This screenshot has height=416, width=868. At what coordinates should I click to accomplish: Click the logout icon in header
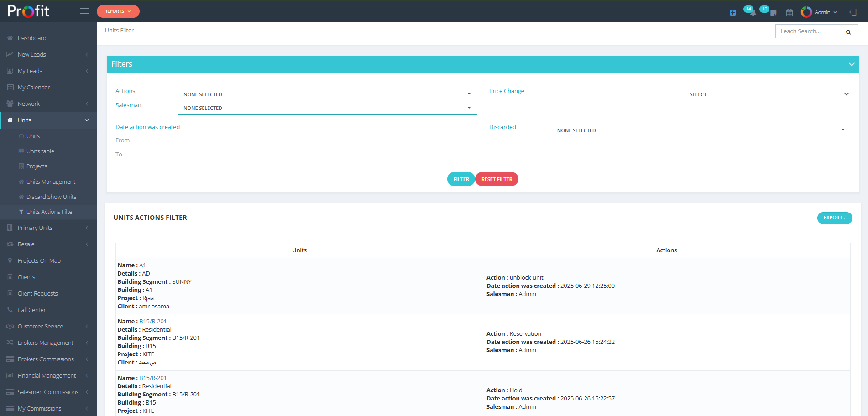853,12
